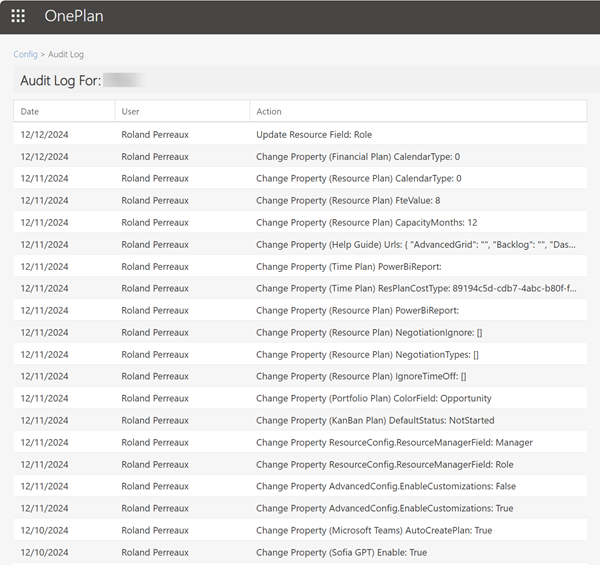Go to Config breadcrumb link

click(x=25, y=54)
